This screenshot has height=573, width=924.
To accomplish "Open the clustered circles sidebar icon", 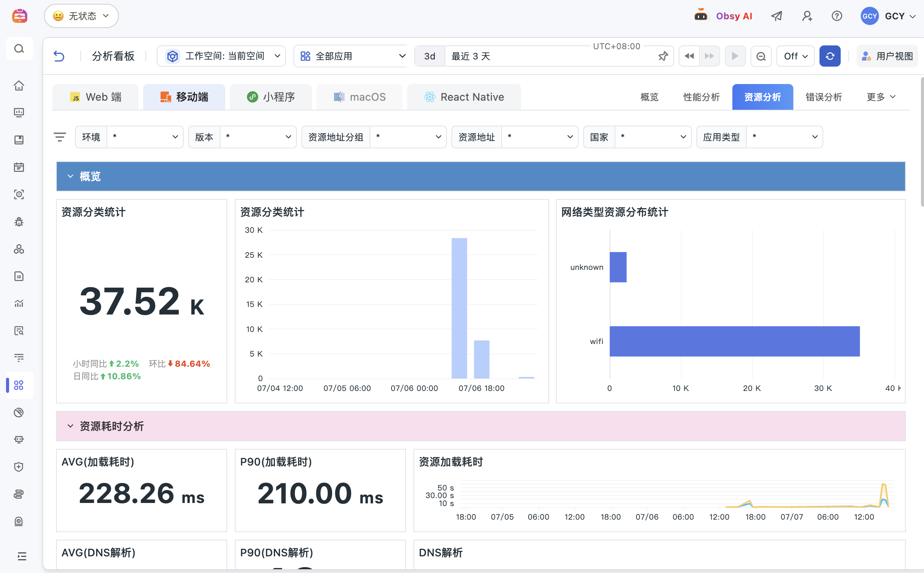I will [19, 249].
